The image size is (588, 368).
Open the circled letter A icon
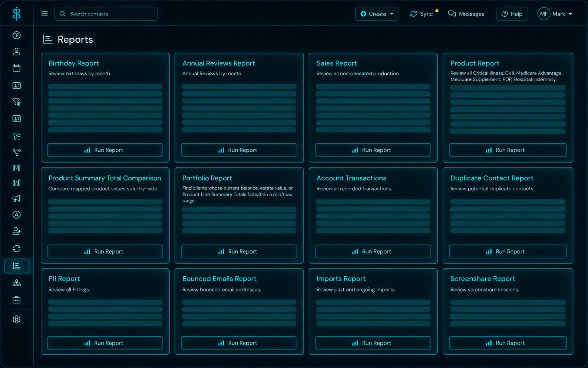tap(16, 215)
